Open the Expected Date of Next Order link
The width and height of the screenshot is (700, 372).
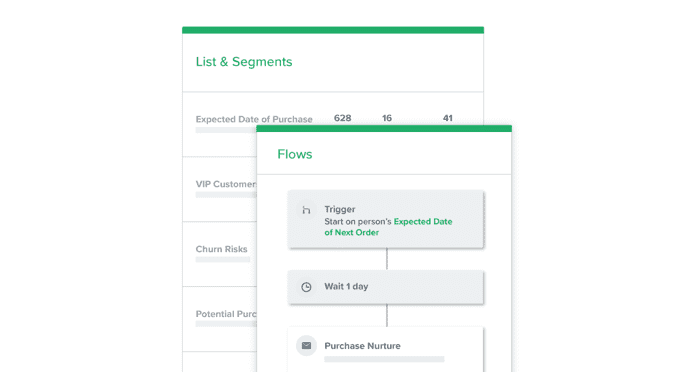point(388,227)
